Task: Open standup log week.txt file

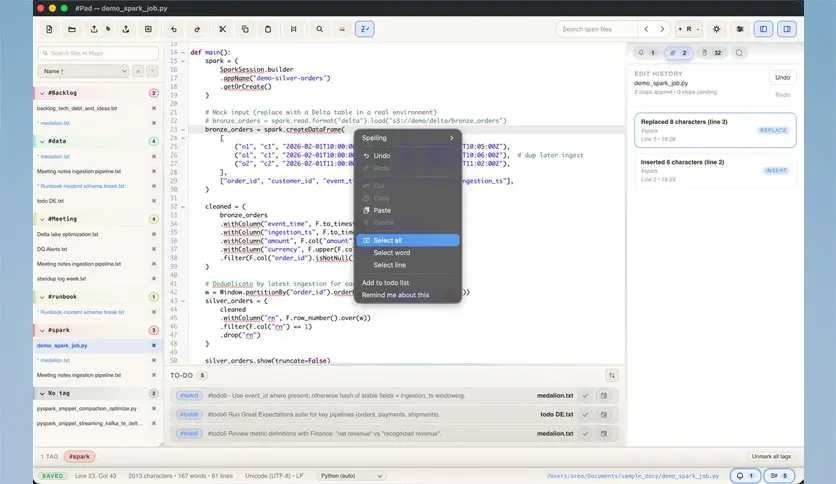Action: point(61,279)
